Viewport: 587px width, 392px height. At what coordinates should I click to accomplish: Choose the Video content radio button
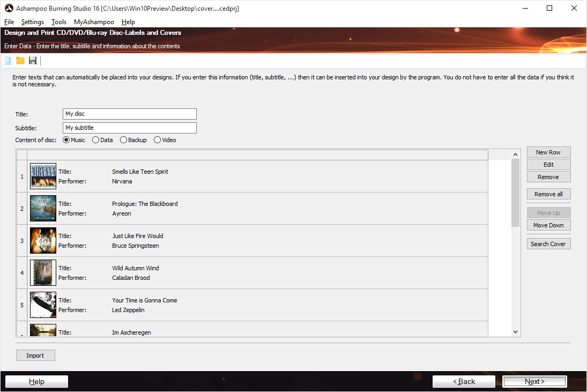pyautogui.click(x=157, y=140)
